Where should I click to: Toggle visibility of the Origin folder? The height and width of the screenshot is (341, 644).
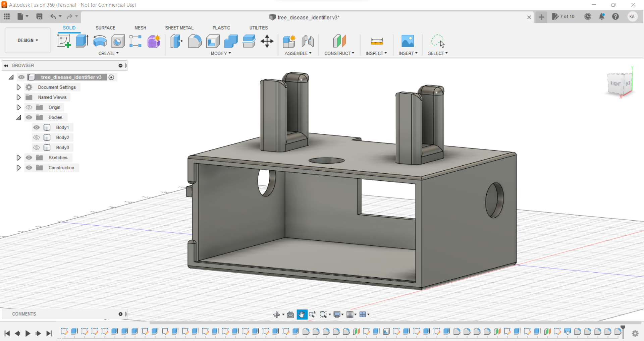29,107
